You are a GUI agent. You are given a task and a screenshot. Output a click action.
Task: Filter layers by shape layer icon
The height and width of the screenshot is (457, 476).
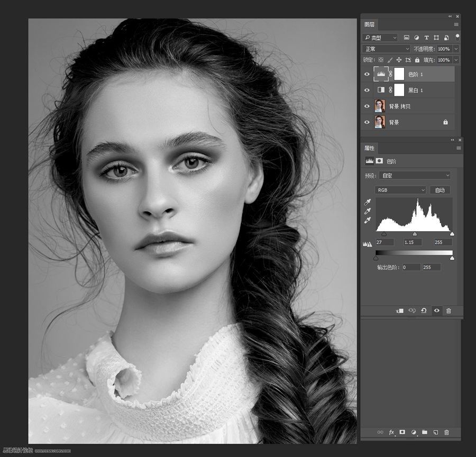[x=436, y=38]
